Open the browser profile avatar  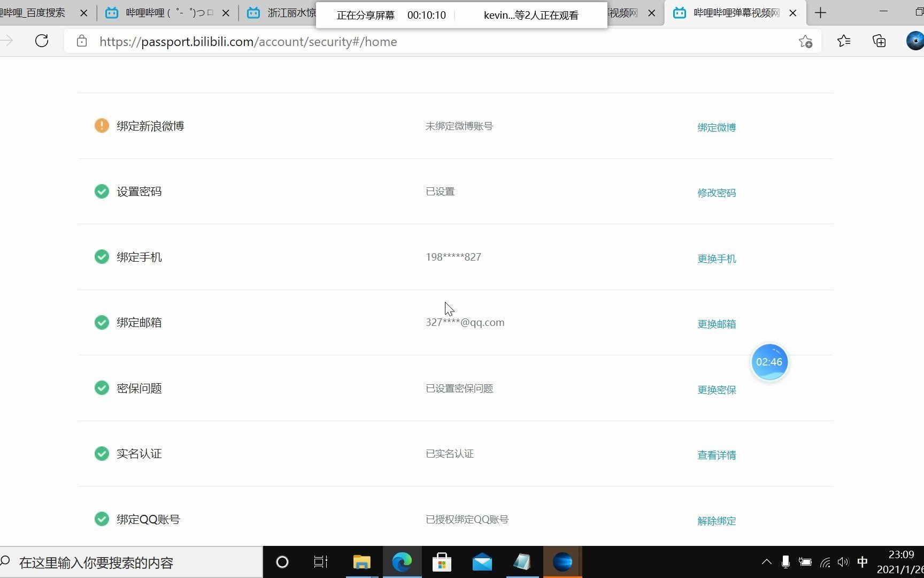click(x=915, y=41)
